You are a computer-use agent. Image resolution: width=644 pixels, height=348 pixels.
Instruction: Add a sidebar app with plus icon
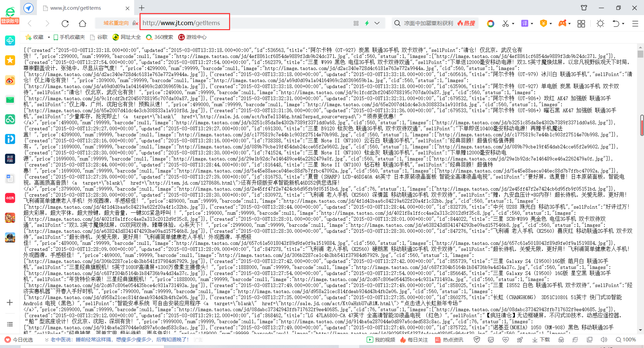(x=10, y=302)
